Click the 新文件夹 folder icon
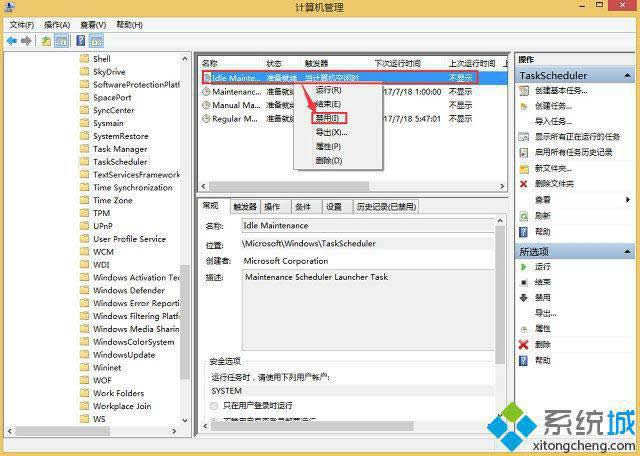640x456 pixels. [x=524, y=168]
